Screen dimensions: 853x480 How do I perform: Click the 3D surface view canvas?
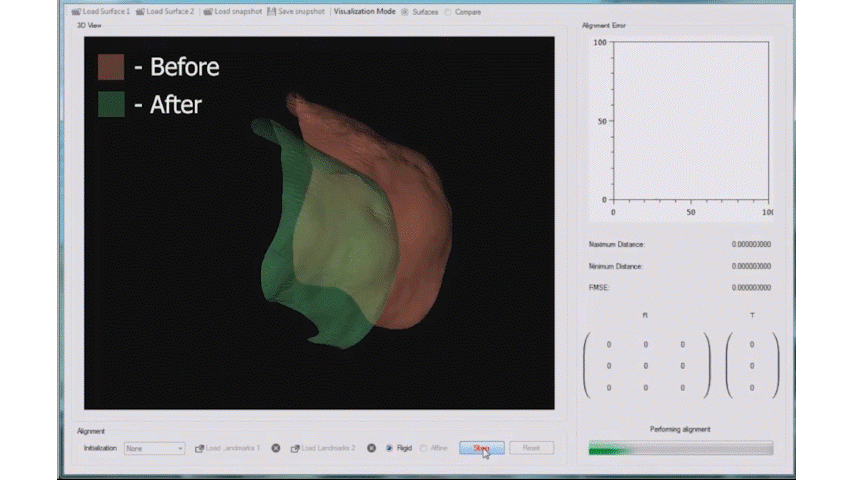[319, 223]
